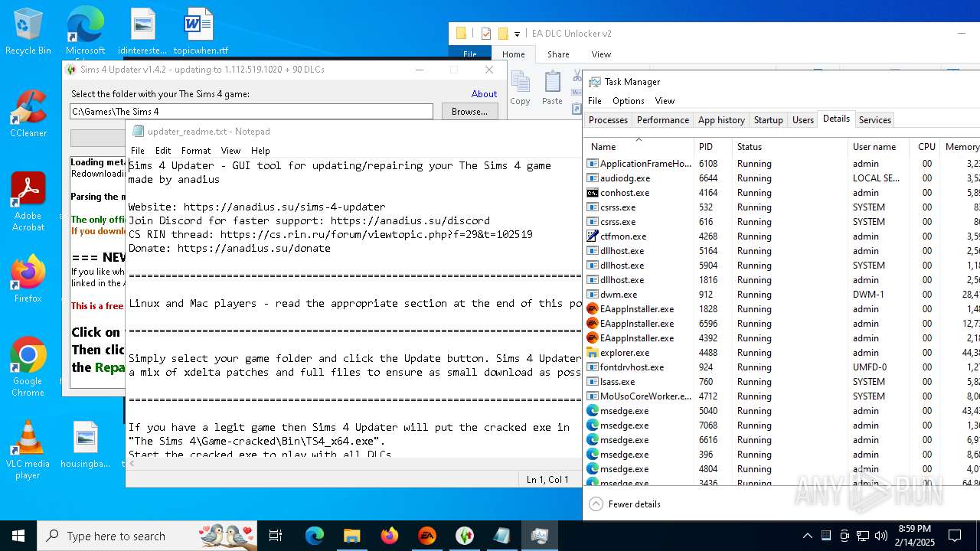Click the New folder icon in Explorer title bar
980x551 pixels.
click(503, 34)
